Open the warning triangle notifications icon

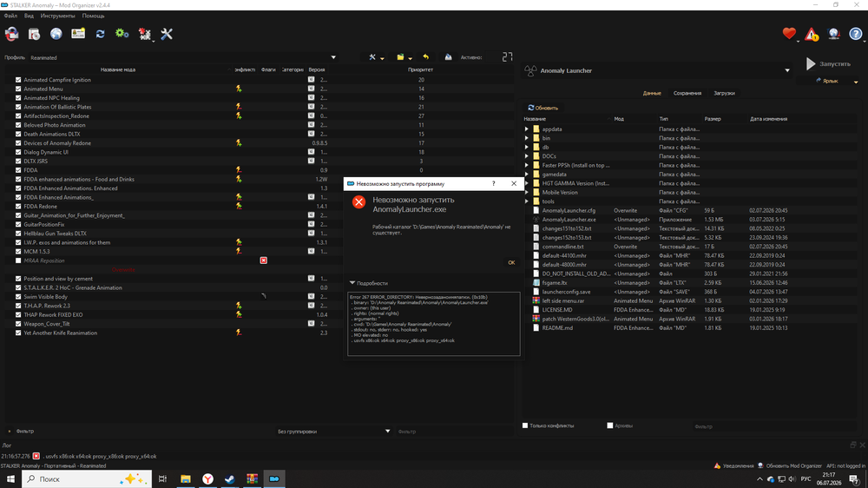(x=812, y=35)
